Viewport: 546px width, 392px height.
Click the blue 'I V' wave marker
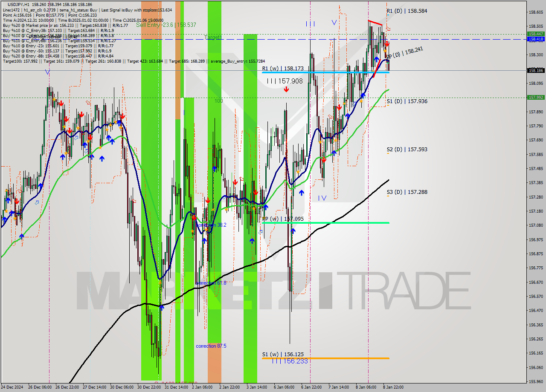coord(322,198)
